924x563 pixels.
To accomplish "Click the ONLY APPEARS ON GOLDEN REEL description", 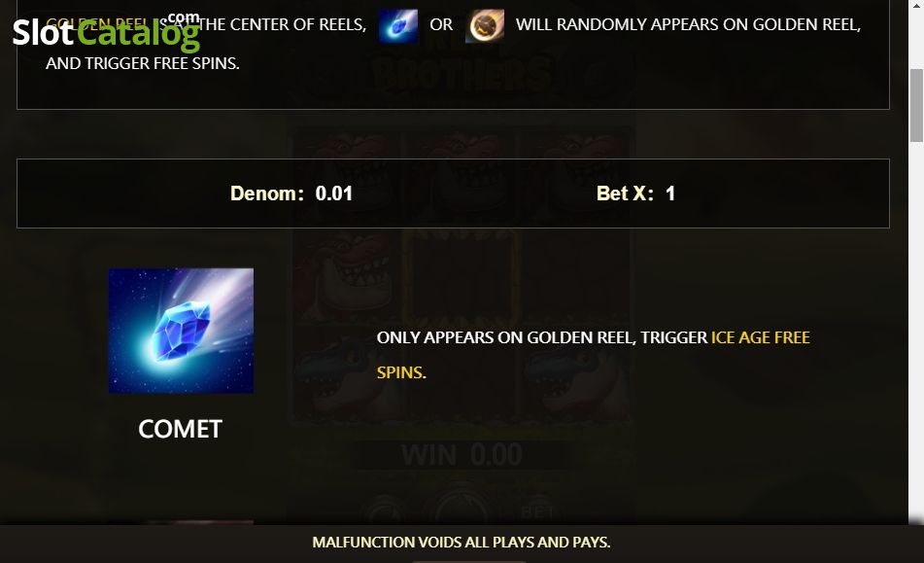I will pyautogui.click(x=594, y=354).
